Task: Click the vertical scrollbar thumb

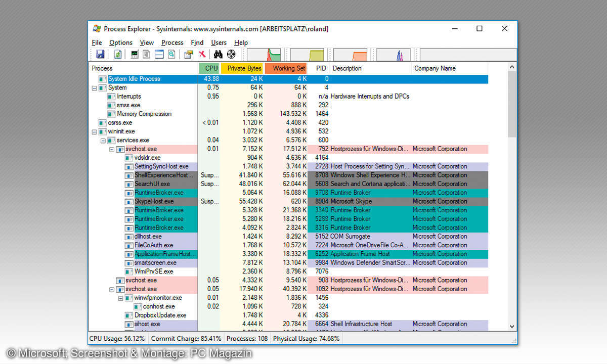Action: click(x=512, y=105)
